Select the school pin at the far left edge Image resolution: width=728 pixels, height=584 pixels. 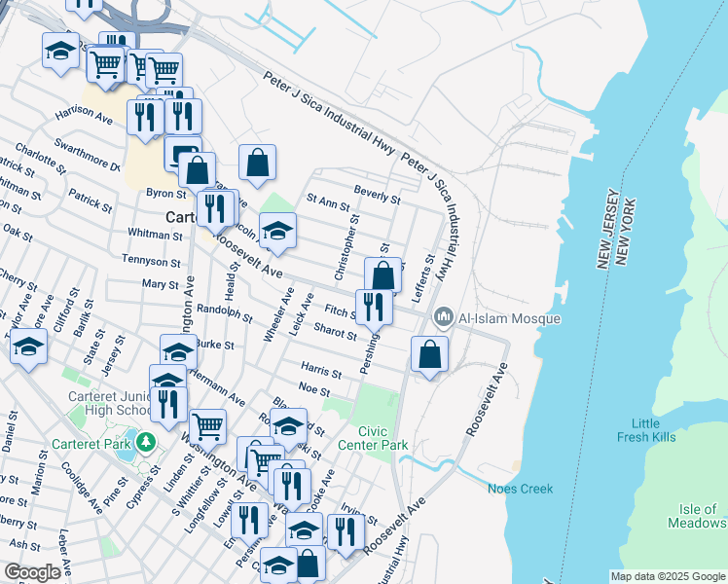tap(28, 347)
